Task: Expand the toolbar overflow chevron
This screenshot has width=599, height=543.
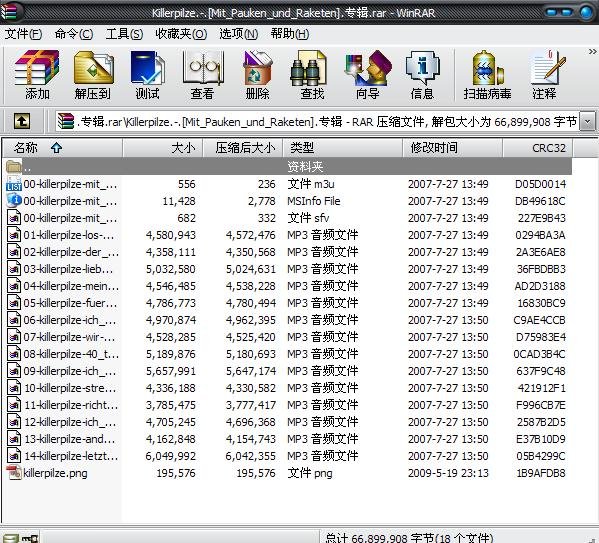Action: pos(592,52)
